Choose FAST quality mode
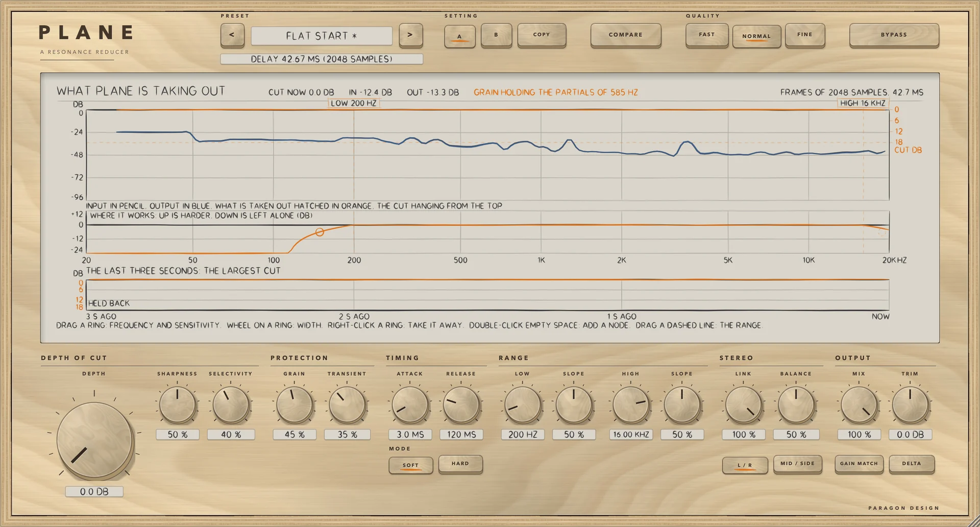This screenshot has width=980, height=527. click(x=707, y=35)
